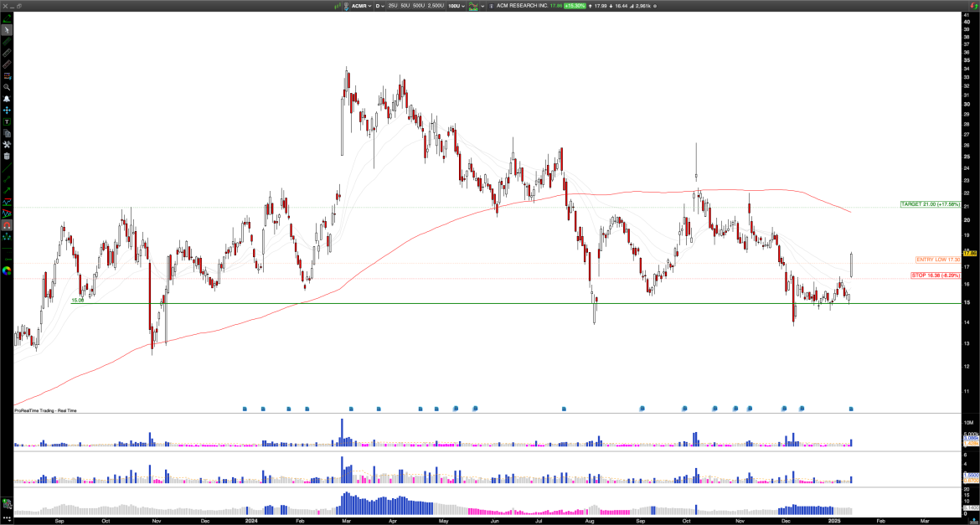Open the D timeframe dropdown

pos(381,5)
